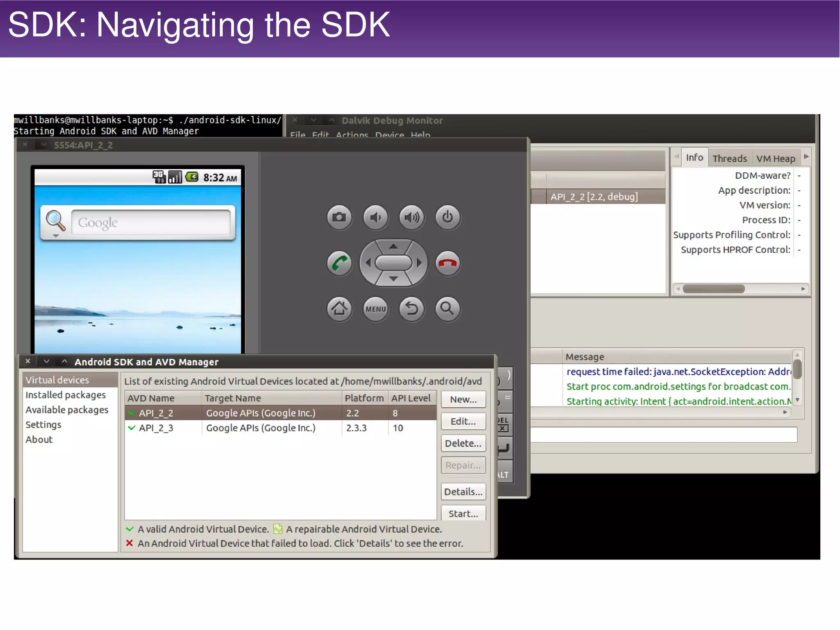Minimize the AVD Manager window with down chevron

click(46, 361)
